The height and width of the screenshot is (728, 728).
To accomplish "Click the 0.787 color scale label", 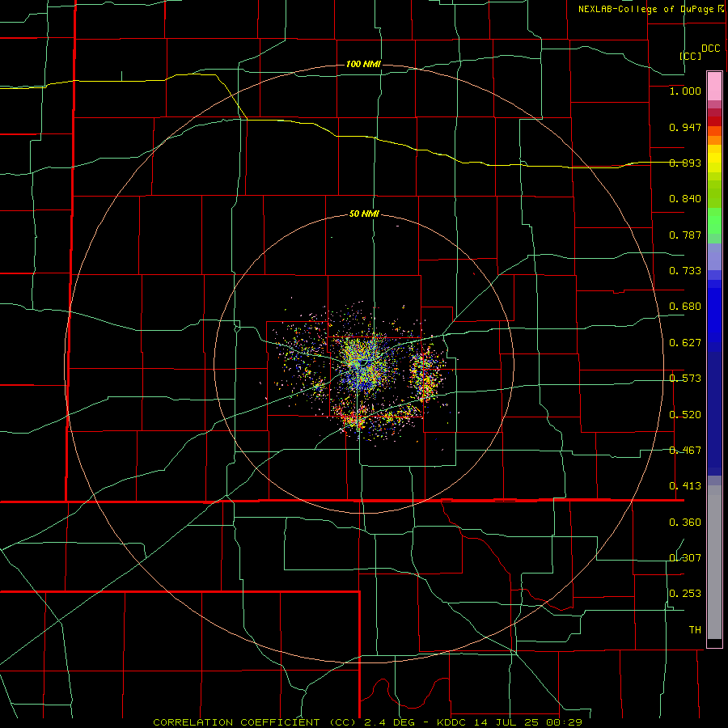I will (685, 235).
